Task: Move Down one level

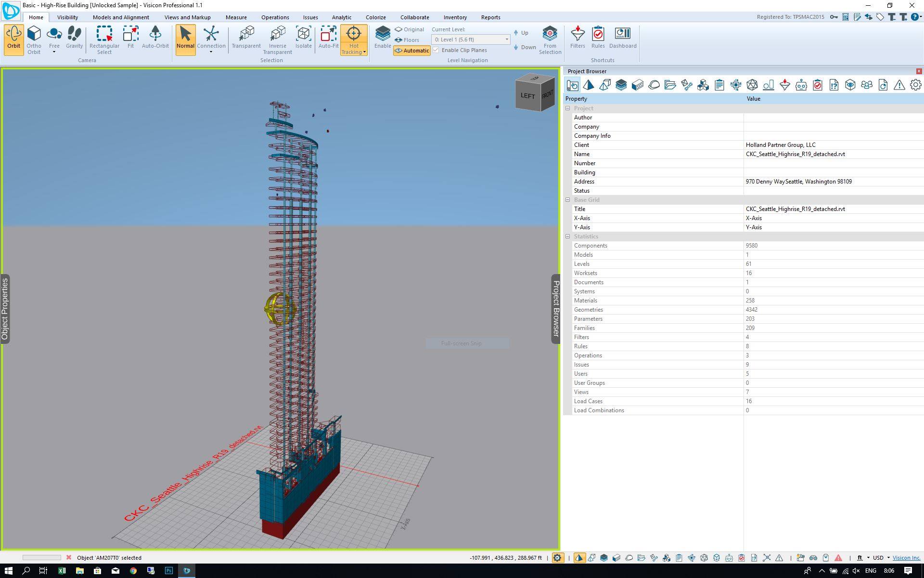Action: click(x=525, y=47)
